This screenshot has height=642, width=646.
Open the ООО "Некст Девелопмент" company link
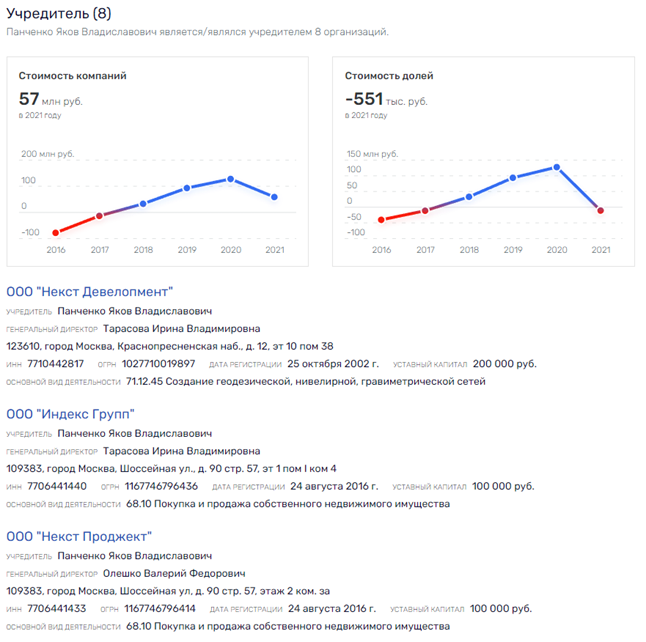coord(90,292)
